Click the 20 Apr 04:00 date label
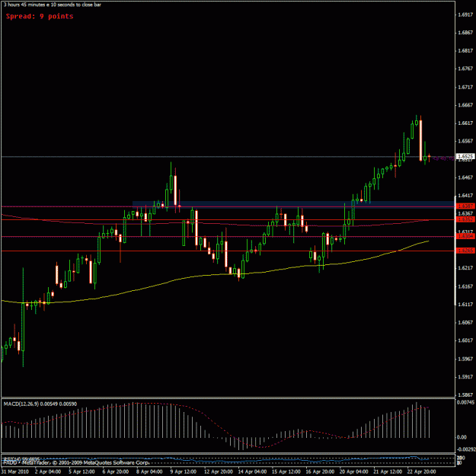This screenshot has width=476, height=476. point(353,471)
